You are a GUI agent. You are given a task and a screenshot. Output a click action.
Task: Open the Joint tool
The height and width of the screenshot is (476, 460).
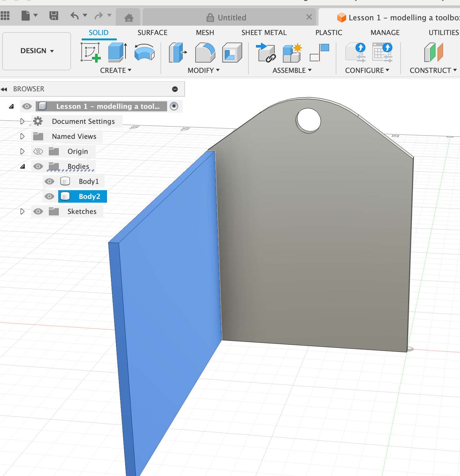tap(319, 53)
